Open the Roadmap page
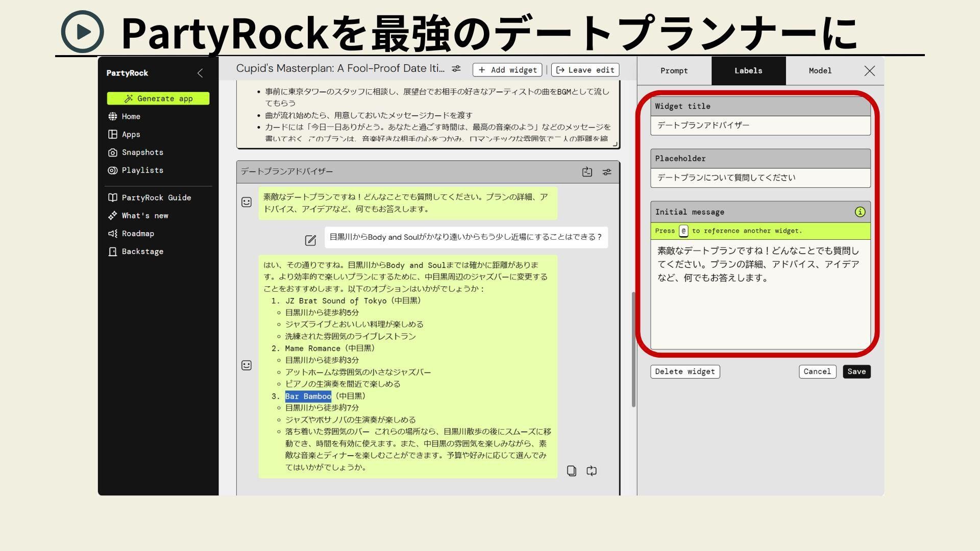The width and height of the screenshot is (980, 551). [138, 233]
